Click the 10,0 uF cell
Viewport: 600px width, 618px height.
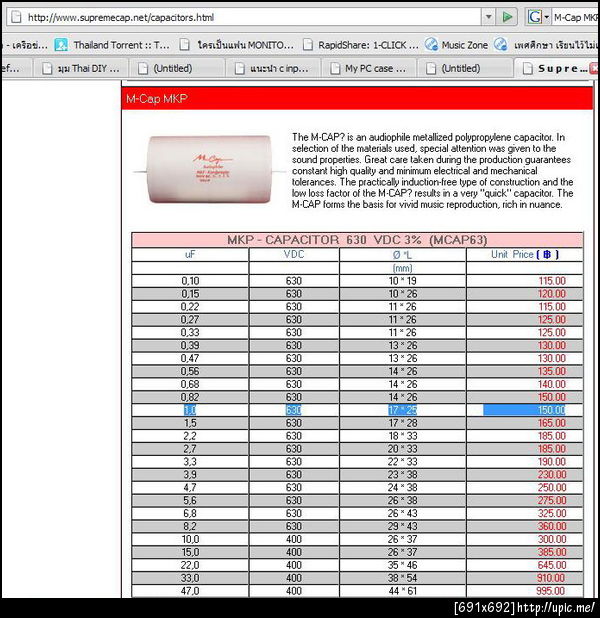(x=190, y=539)
